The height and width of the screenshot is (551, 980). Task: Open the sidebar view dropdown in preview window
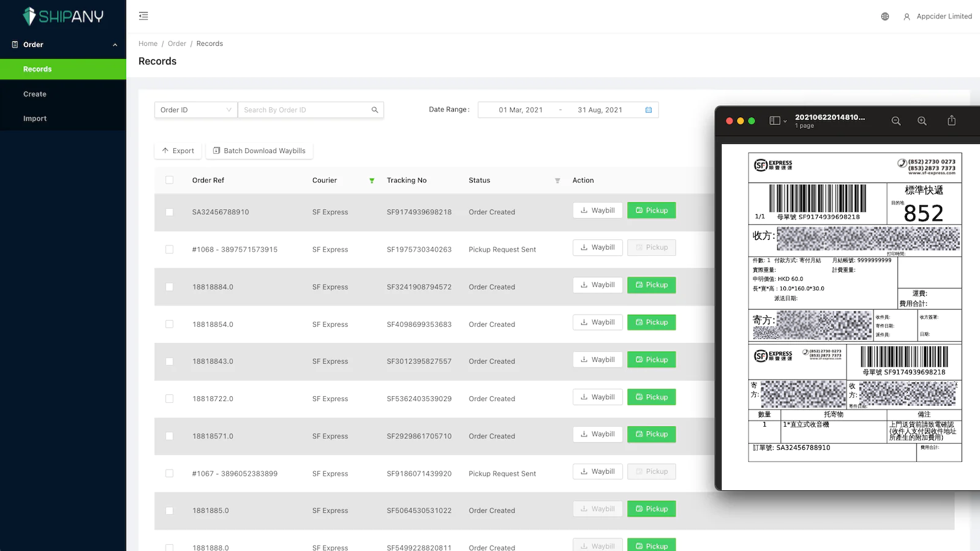point(778,121)
